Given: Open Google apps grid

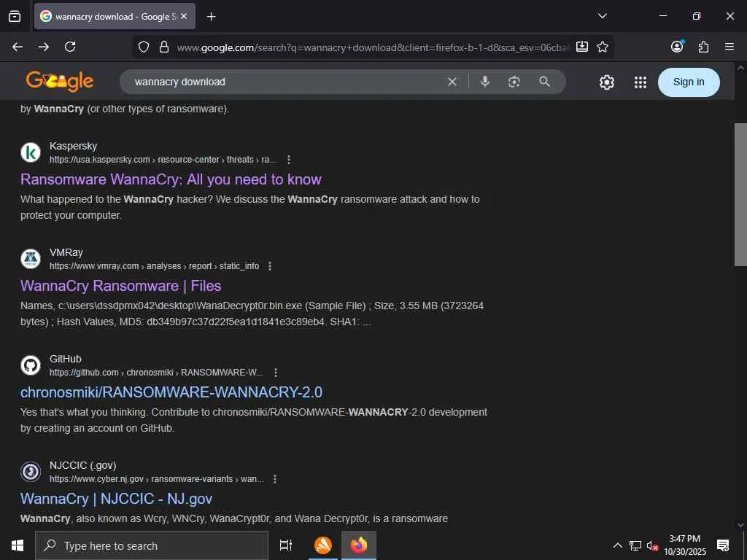Looking at the screenshot, I should click(x=640, y=82).
